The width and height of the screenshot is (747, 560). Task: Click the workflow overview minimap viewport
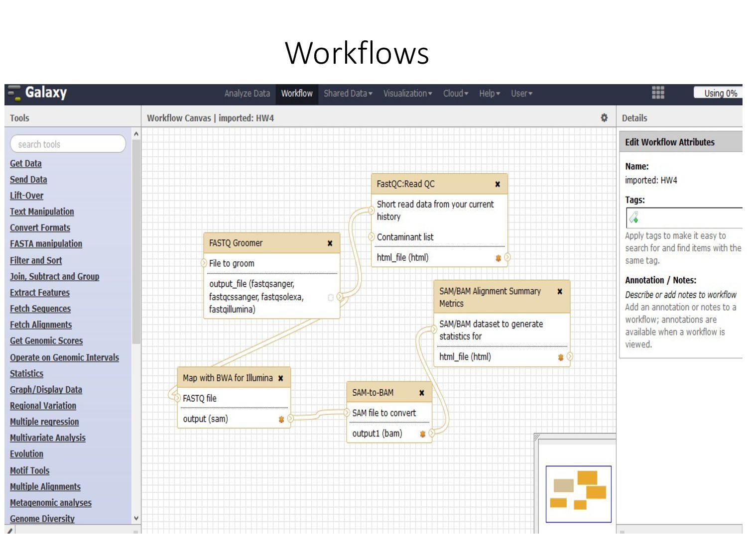coord(578,494)
